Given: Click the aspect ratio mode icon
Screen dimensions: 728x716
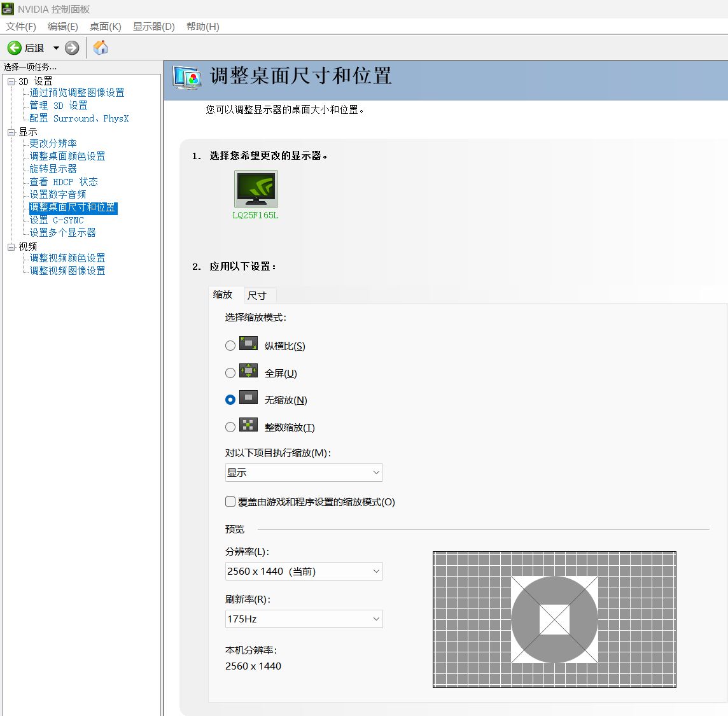Looking at the screenshot, I should point(248,344).
